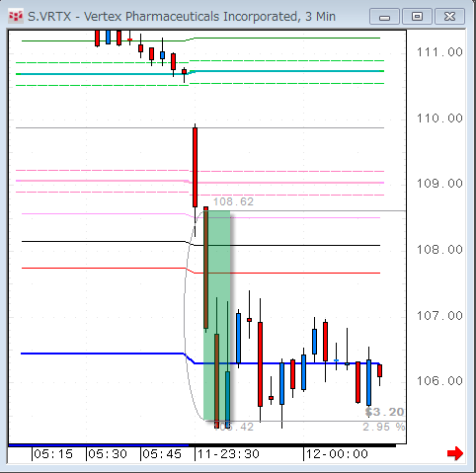This screenshot has width=476, height=473.
Task: Close the S.VRTX chart window
Action: pyautogui.click(x=449, y=17)
